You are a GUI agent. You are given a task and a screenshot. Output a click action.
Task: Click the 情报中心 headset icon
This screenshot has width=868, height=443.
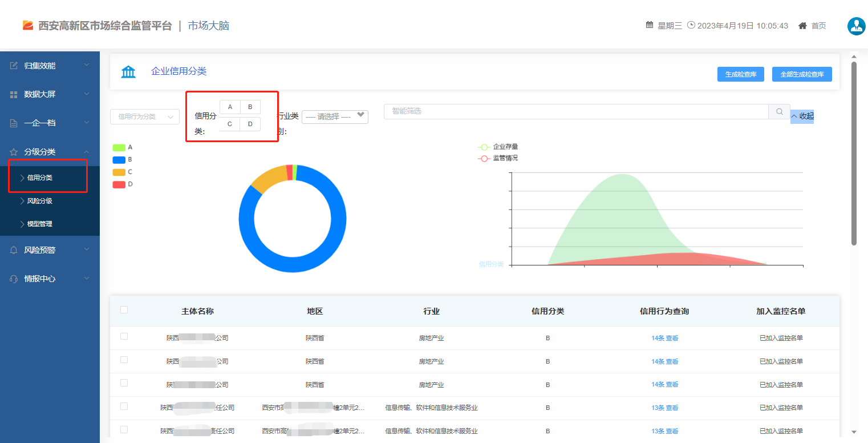click(x=14, y=279)
